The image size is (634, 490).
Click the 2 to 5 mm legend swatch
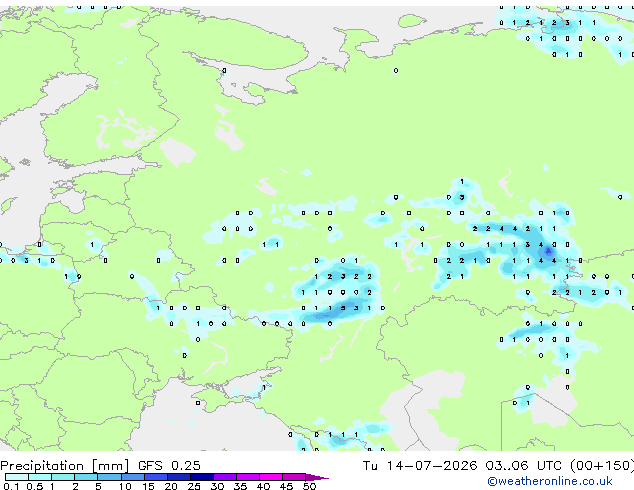click(86, 477)
